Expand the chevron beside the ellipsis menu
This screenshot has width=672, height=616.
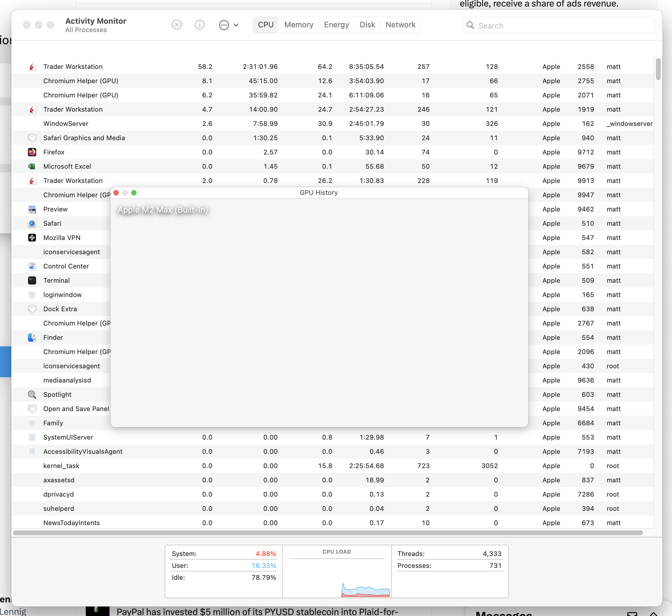[x=236, y=25]
